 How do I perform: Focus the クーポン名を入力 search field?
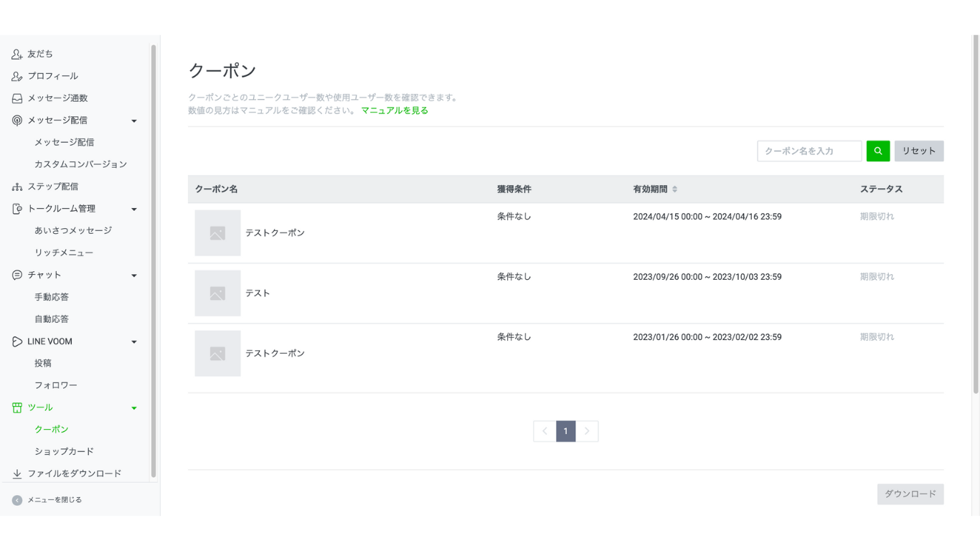pyautogui.click(x=809, y=151)
